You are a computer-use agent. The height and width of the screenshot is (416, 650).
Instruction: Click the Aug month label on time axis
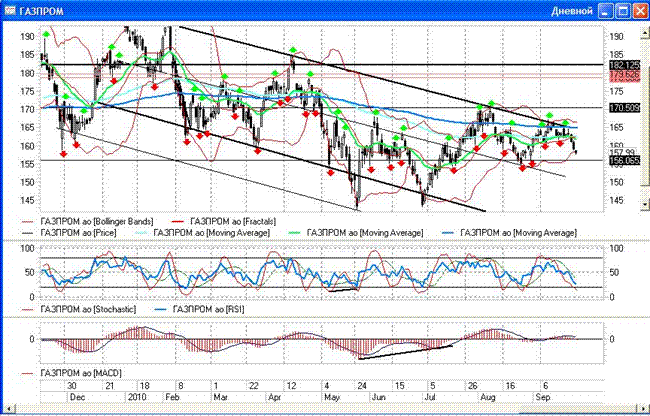[x=488, y=397]
